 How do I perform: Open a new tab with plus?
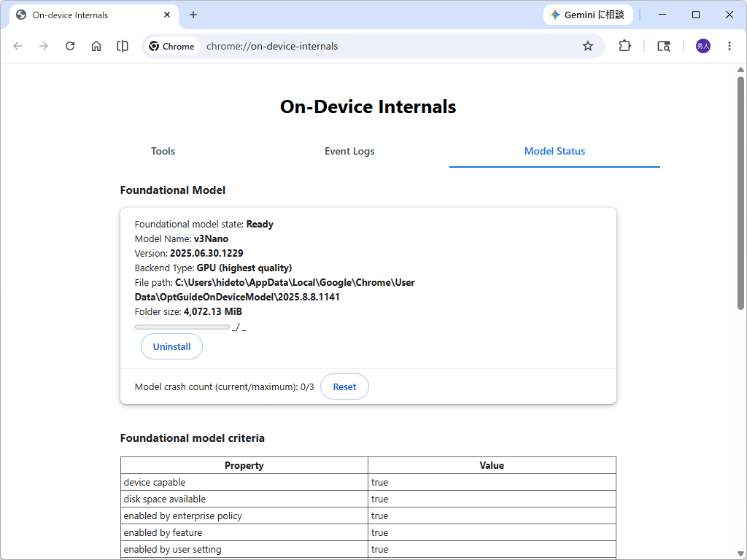coord(193,15)
